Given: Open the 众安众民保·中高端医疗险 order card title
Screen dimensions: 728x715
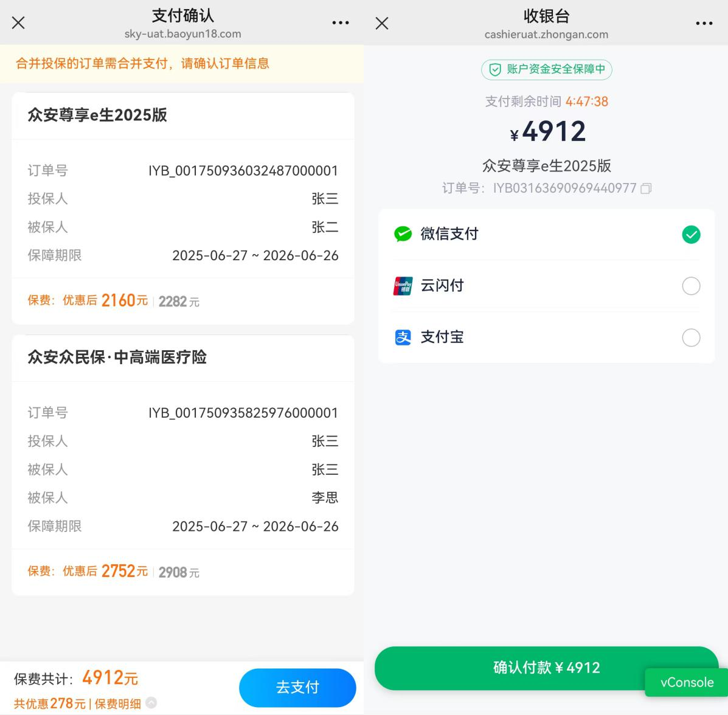Looking at the screenshot, I should pyautogui.click(x=117, y=357).
